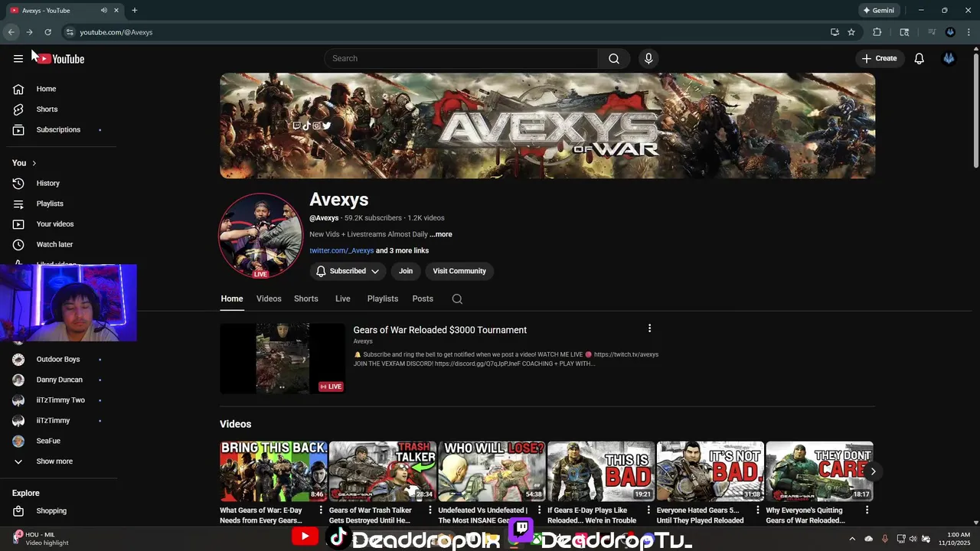
Task: Open Chrome media controls icon
Action: (x=932, y=32)
